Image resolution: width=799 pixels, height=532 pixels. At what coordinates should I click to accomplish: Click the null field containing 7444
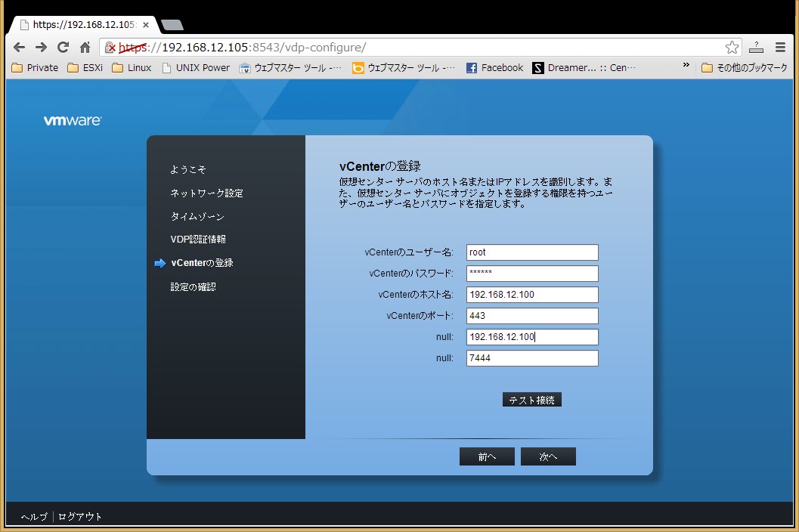tap(532, 357)
